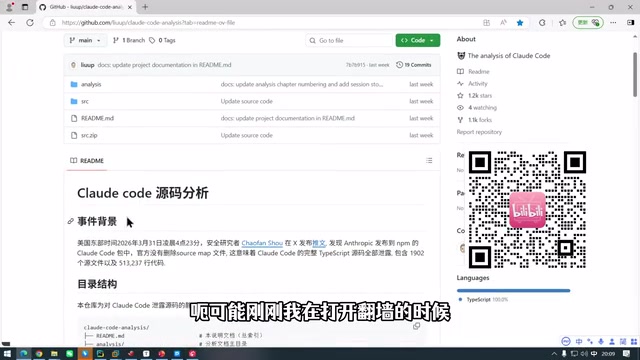This screenshot has width=640, height=360.
Task: Open the 1.2k stars link
Action: pyautogui.click(x=480, y=96)
